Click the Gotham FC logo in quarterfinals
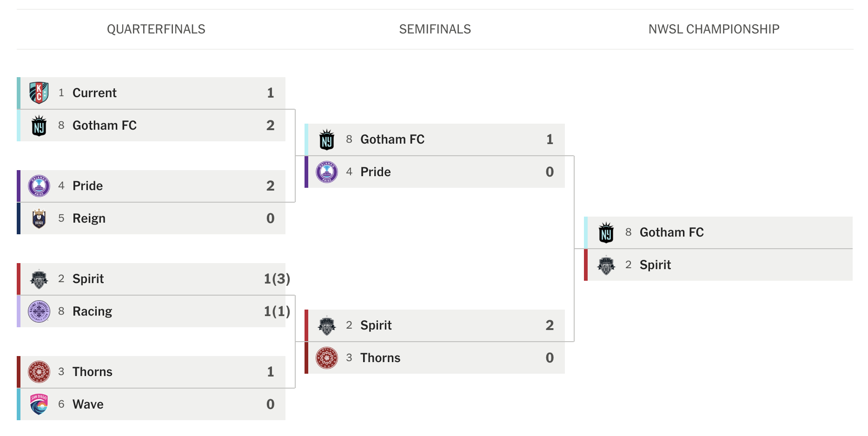This screenshot has height=436, width=868. click(x=39, y=126)
